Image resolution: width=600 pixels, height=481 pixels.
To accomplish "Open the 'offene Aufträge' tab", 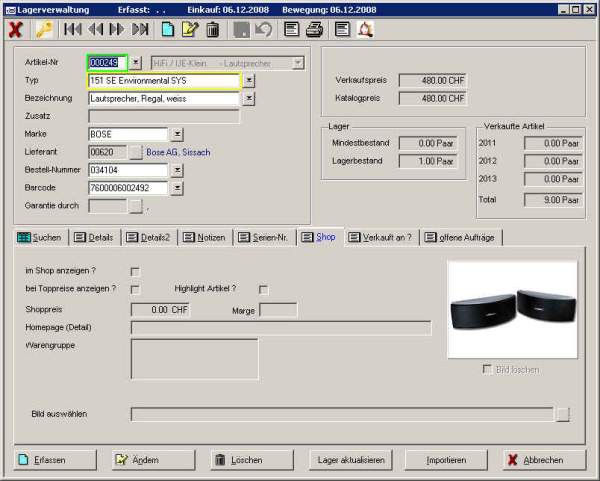I will (x=460, y=237).
